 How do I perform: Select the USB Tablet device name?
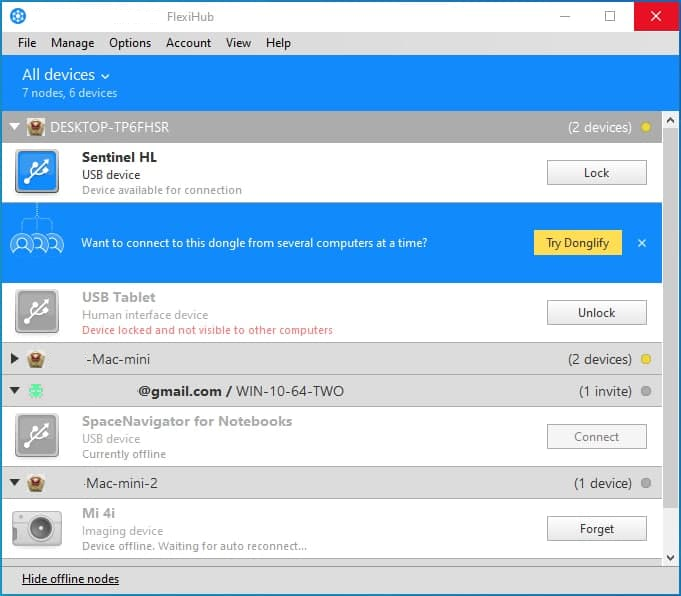click(x=119, y=297)
